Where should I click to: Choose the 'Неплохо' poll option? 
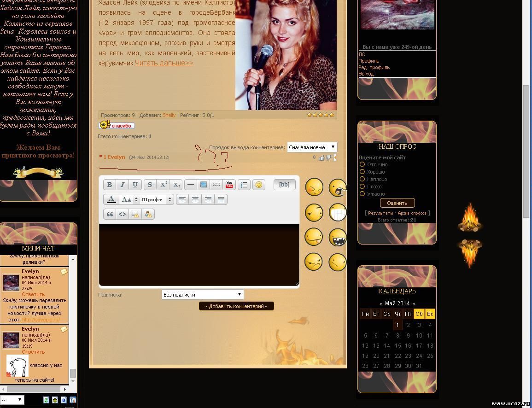click(362, 179)
